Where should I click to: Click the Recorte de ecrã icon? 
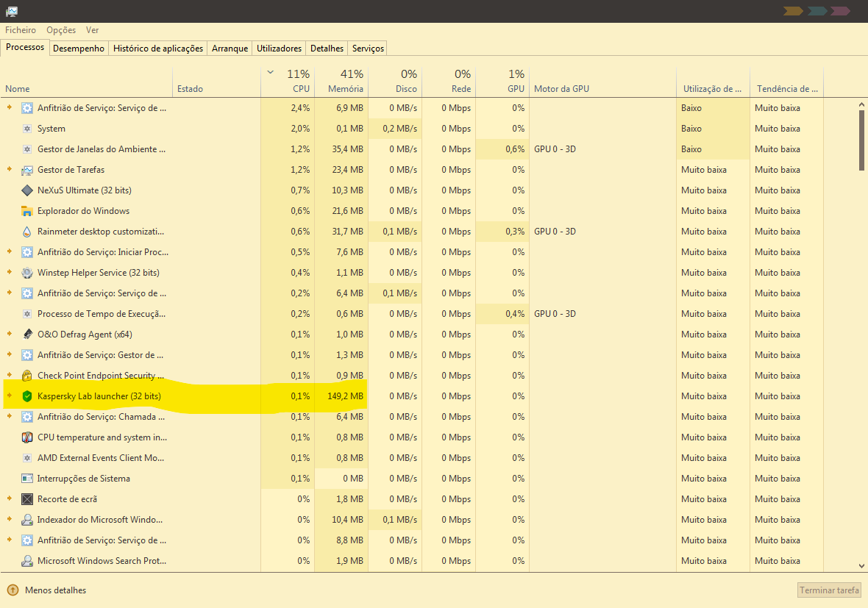pos(27,499)
